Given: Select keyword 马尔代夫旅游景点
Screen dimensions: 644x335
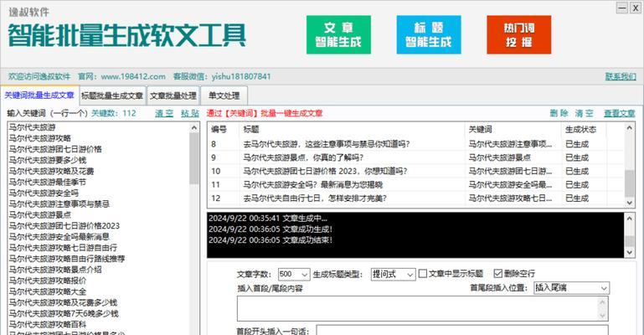Looking at the screenshot, I should pos(40,214).
